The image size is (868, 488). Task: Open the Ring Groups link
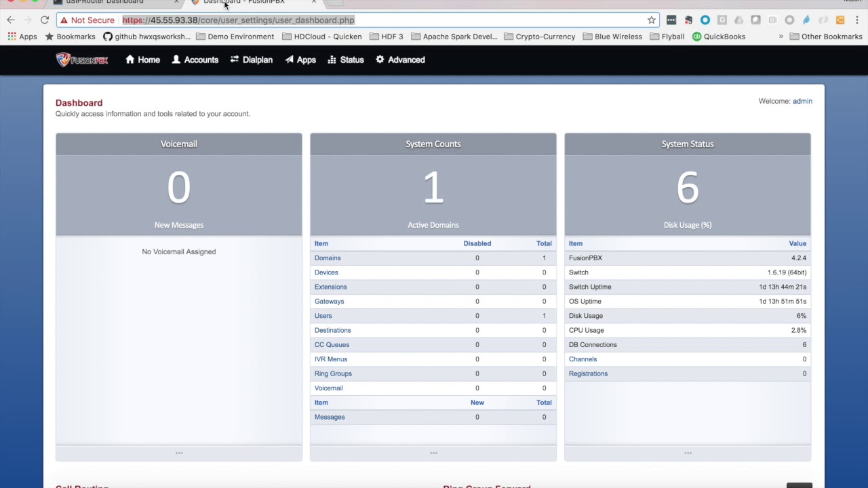click(333, 373)
